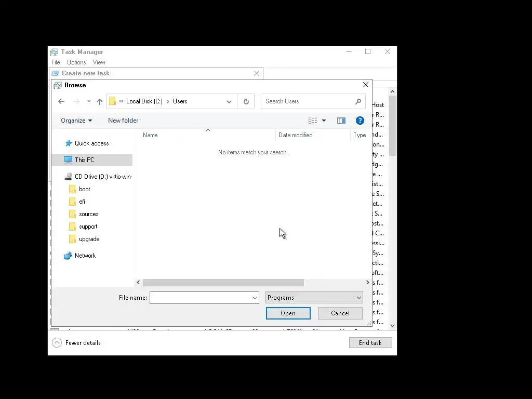Open the efi folder
Image resolution: width=532 pixels, height=399 pixels.
coord(82,202)
